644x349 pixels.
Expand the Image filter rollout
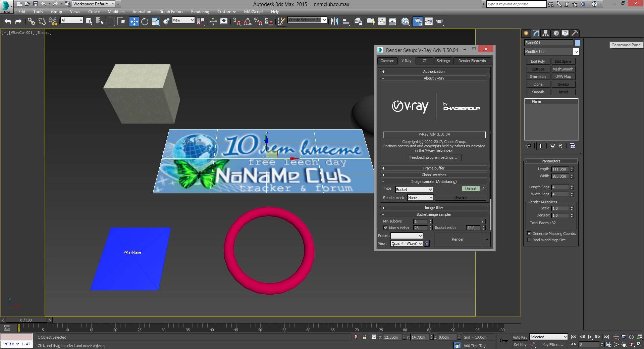click(434, 208)
